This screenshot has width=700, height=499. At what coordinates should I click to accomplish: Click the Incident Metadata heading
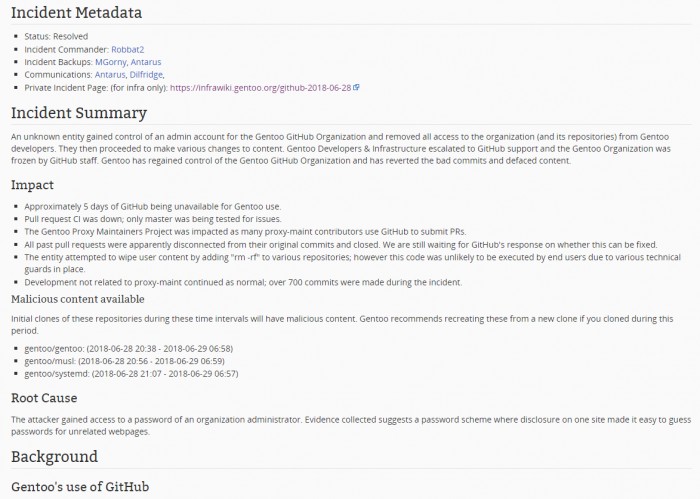[76, 14]
